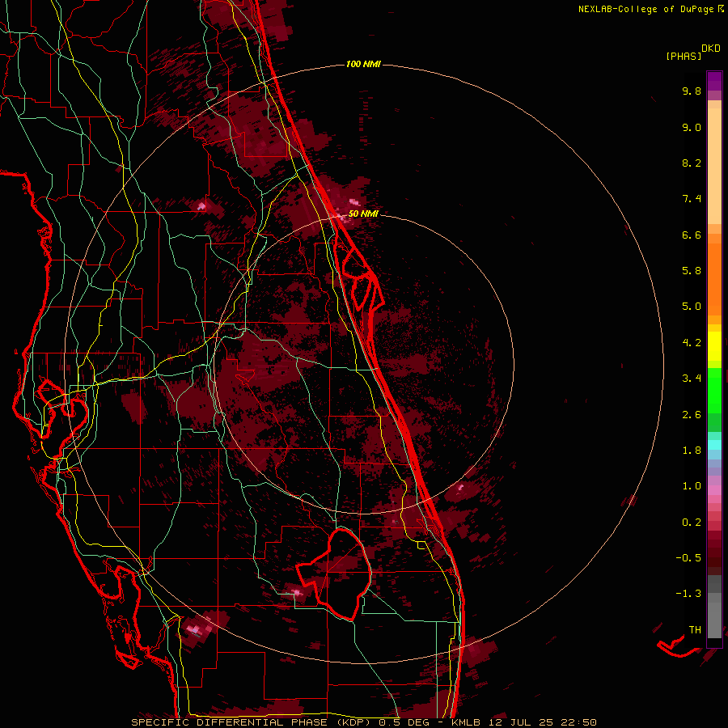
Task: Click the purple segment atop the color bar
Action: [x=714, y=81]
